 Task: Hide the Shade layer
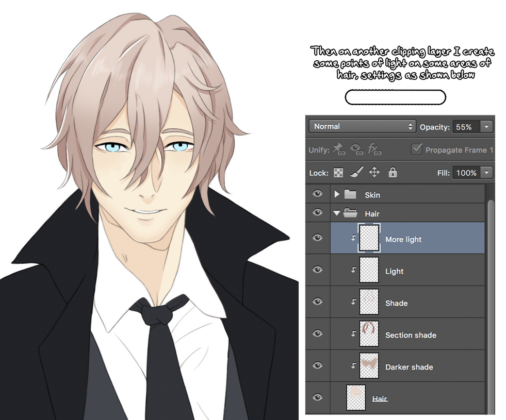318,301
